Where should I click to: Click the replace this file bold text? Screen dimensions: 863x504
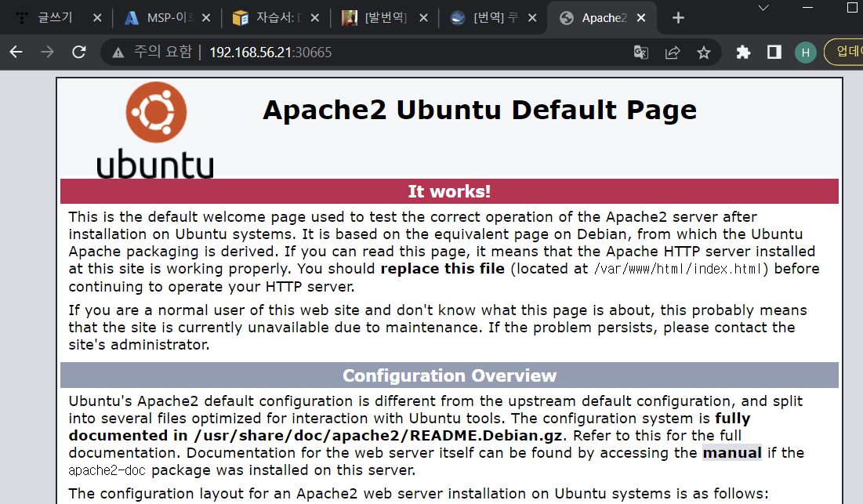[443, 269]
